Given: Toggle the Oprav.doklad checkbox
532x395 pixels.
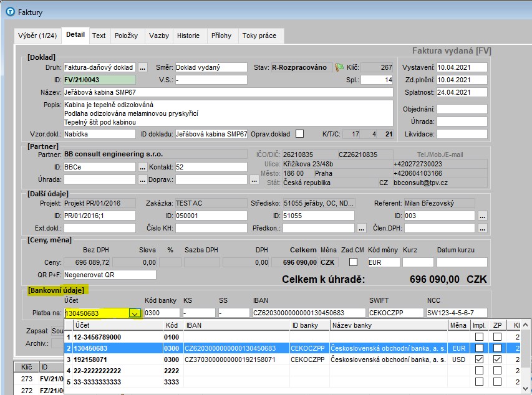Looking at the screenshot, I should [x=299, y=133].
